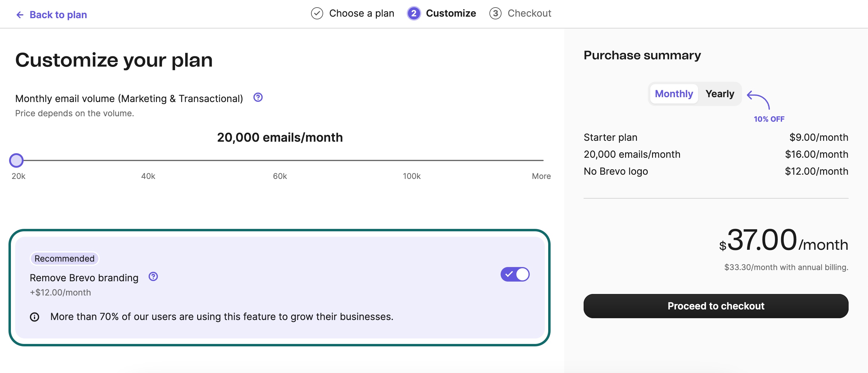
Task: Click the back arrow icon beside Back to plan
Action: pos(20,15)
